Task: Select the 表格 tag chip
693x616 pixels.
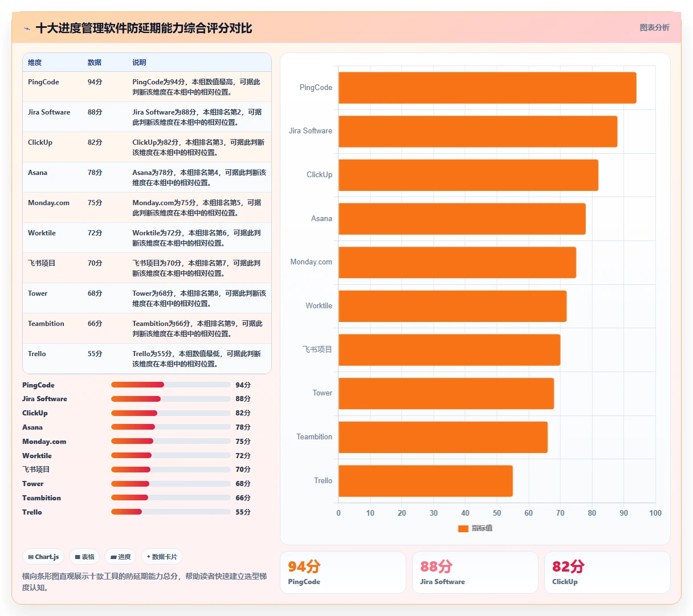Action: coord(84,557)
